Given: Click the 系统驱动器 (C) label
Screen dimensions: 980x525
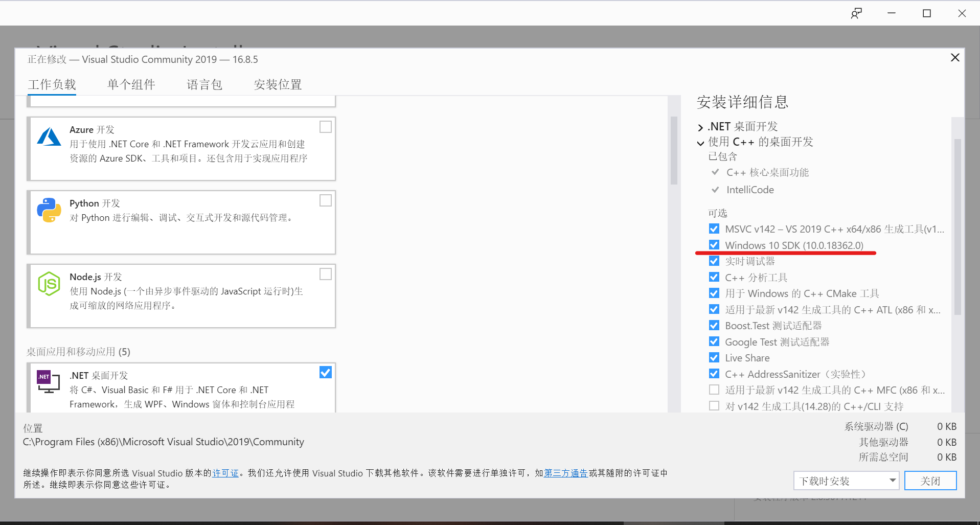Looking at the screenshot, I should [876, 426].
